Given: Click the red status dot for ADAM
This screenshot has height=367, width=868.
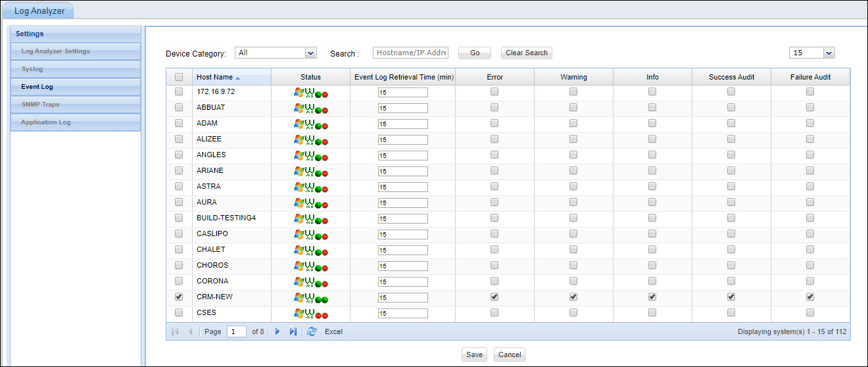Looking at the screenshot, I should (x=325, y=126).
